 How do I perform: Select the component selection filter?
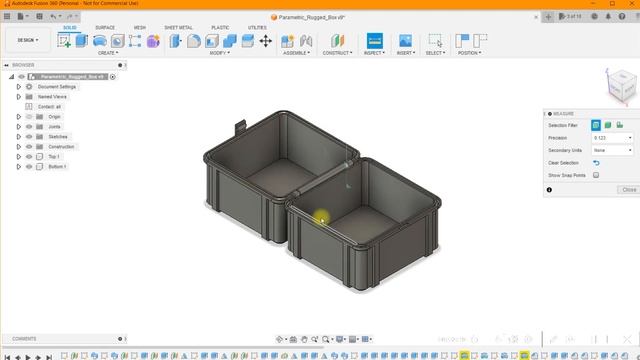620,125
